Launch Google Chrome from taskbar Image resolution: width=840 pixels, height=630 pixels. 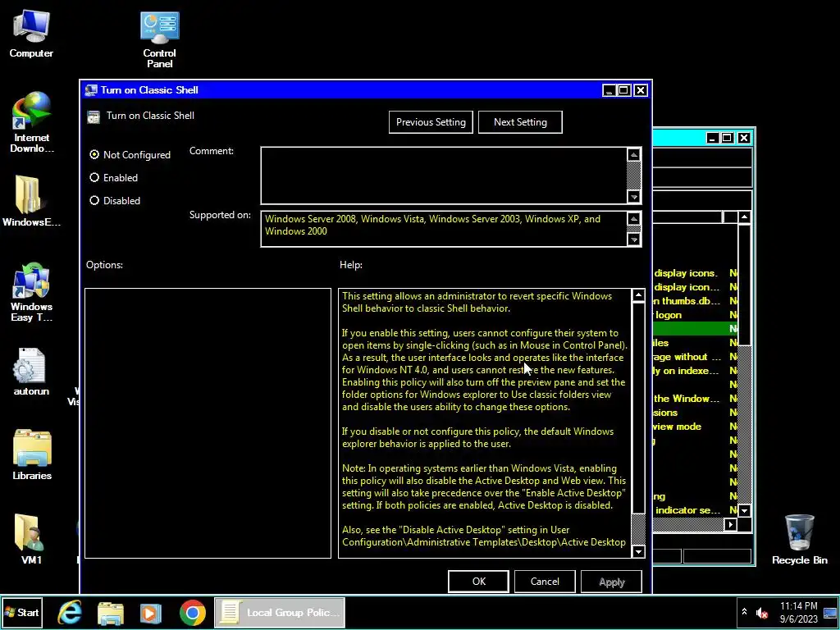(x=192, y=612)
